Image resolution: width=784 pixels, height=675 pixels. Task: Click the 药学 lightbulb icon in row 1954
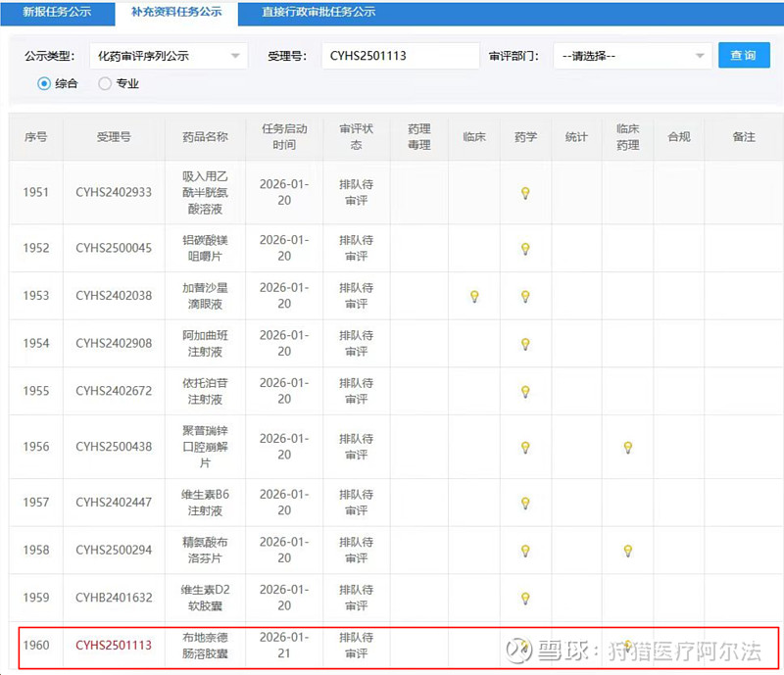[x=525, y=344]
